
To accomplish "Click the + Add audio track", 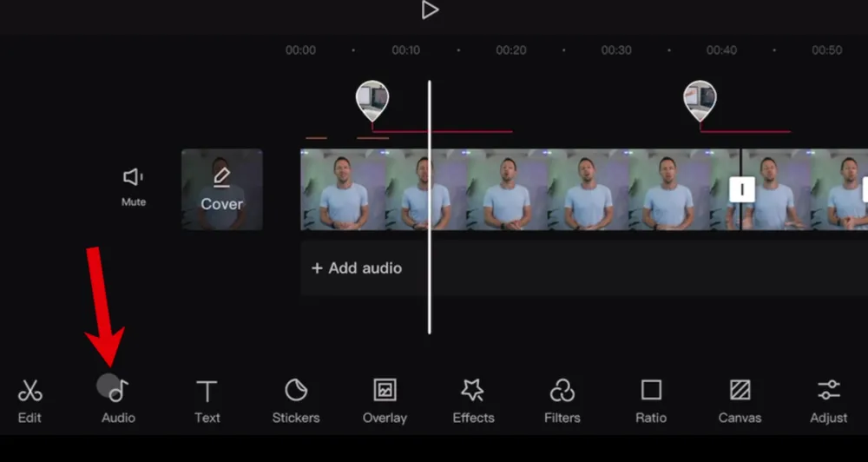I will coord(357,268).
